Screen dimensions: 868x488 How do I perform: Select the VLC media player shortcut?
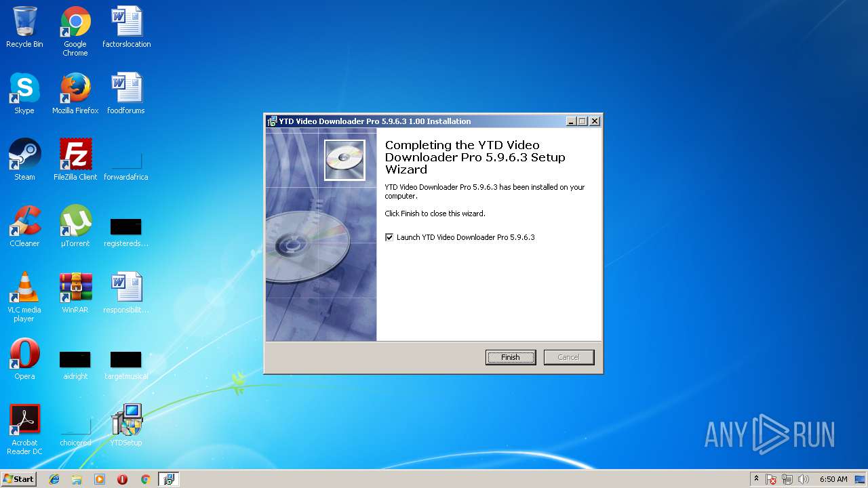click(x=24, y=297)
